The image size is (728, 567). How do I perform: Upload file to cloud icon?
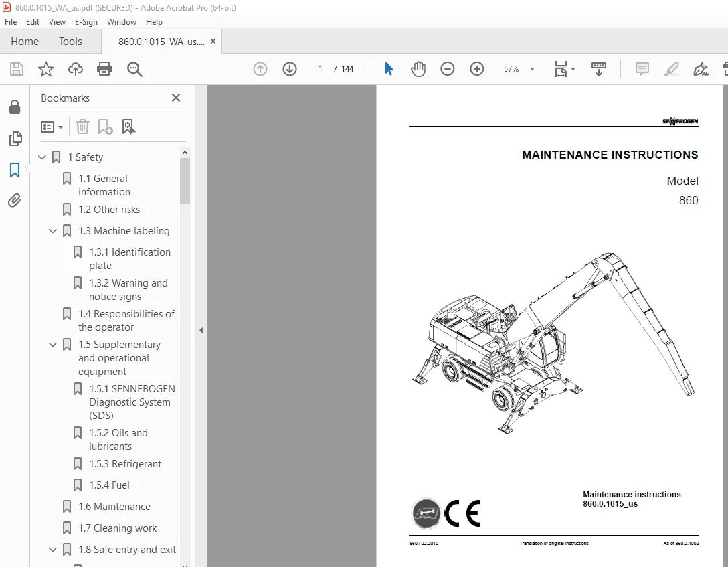click(x=75, y=69)
